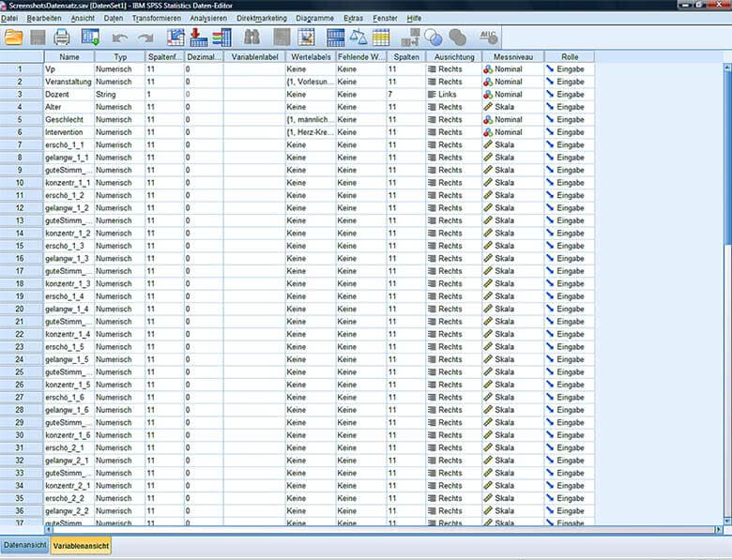The height and width of the screenshot is (560, 732).
Task: Open value labels '{1, Herz-Kre...' for Intervention
Action: [x=311, y=132]
